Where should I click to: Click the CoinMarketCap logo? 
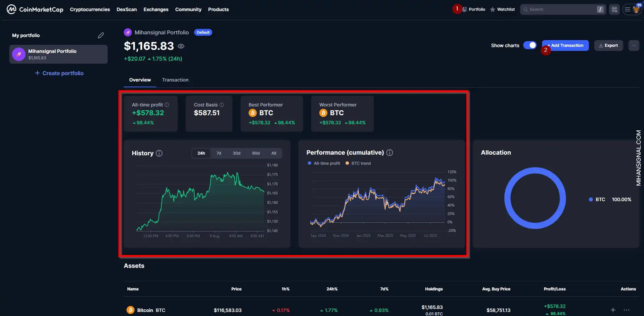[x=35, y=9]
